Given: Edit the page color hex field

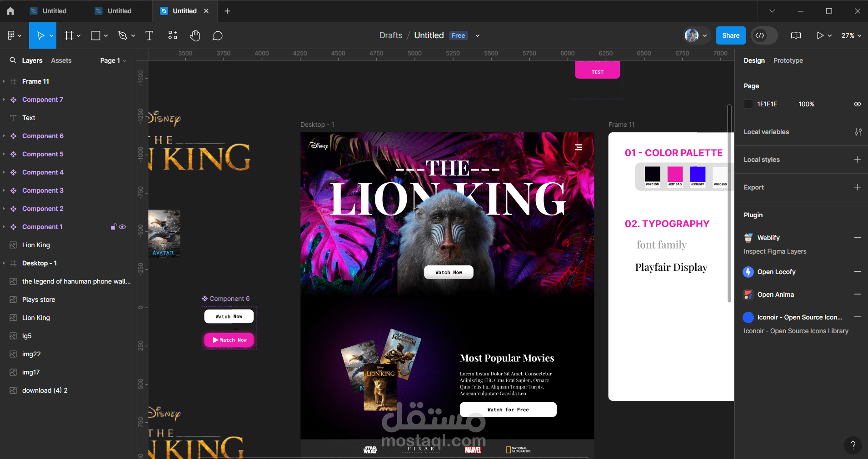Looking at the screenshot, I should (x=767, y=104).
